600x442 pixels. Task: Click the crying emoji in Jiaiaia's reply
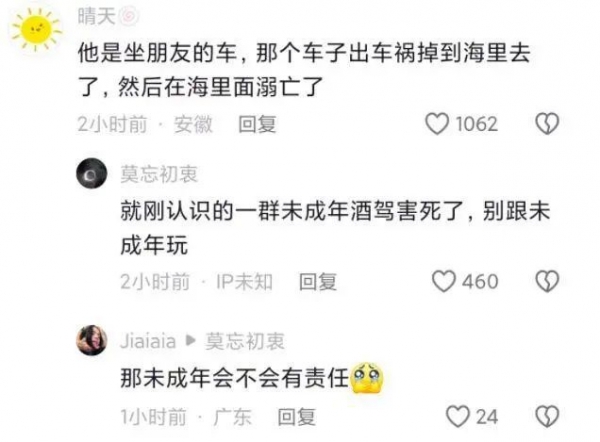(x=367, y=378)
